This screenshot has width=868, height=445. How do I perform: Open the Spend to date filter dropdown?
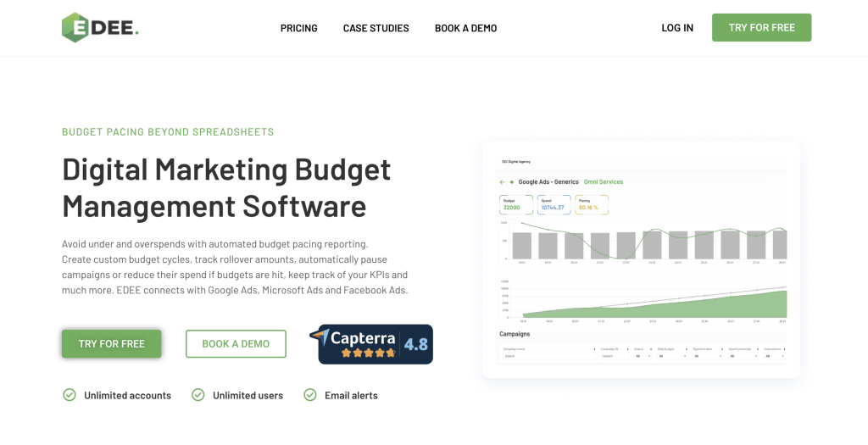(x=708, y=356)
